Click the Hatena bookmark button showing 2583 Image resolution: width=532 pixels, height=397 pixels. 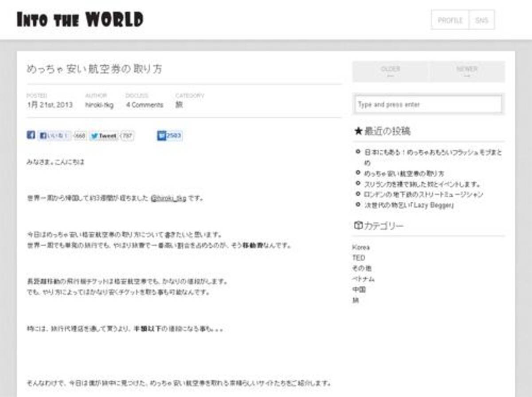point(170,136)
